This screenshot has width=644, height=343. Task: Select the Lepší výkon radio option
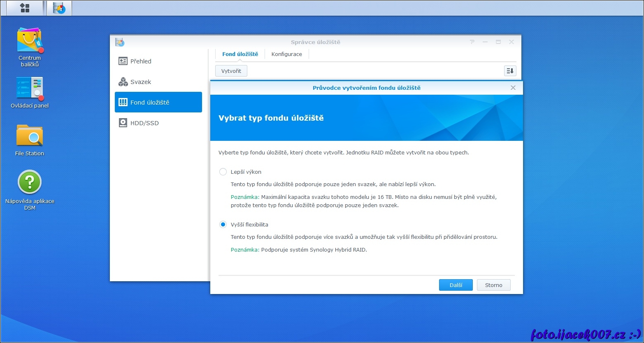[x=223, y=172]
